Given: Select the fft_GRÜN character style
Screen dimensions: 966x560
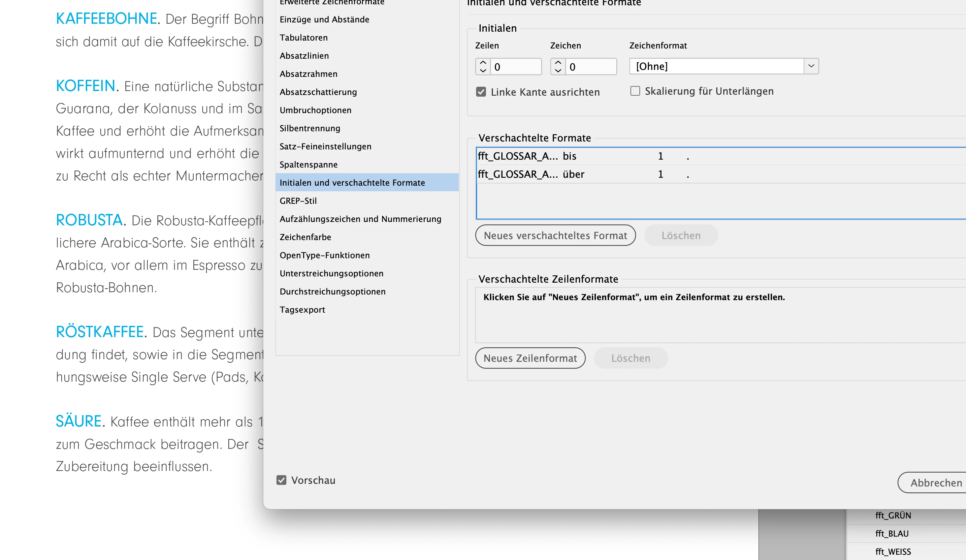Looking at the screenshot, I should point(893,515).
